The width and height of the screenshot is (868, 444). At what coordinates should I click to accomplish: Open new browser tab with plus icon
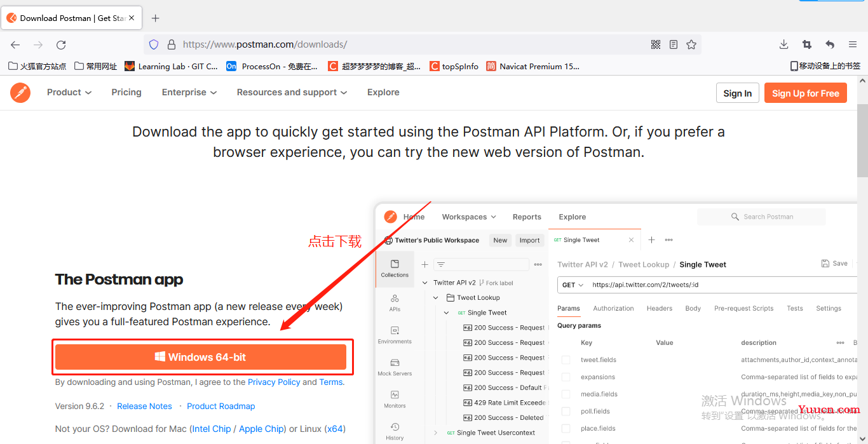click(156, 18)
